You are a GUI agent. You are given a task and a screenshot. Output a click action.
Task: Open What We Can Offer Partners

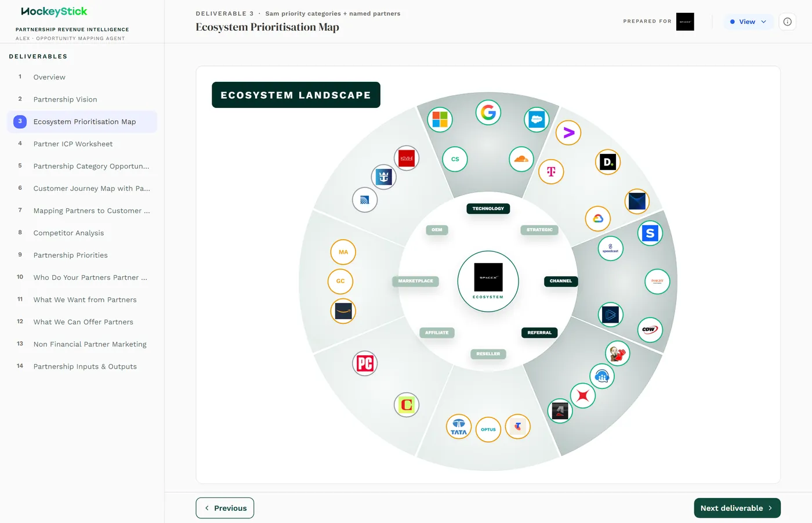(x=82, y=322)
